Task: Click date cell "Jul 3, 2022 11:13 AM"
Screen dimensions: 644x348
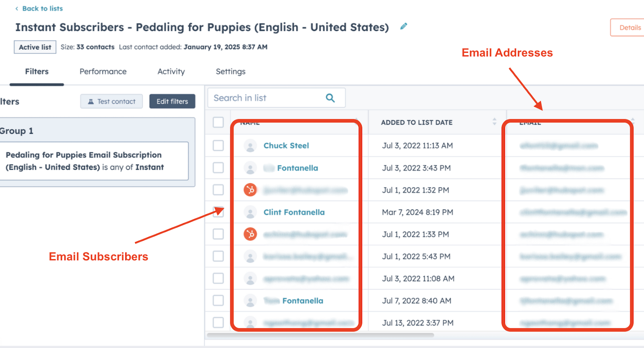Action: [417, 146]
